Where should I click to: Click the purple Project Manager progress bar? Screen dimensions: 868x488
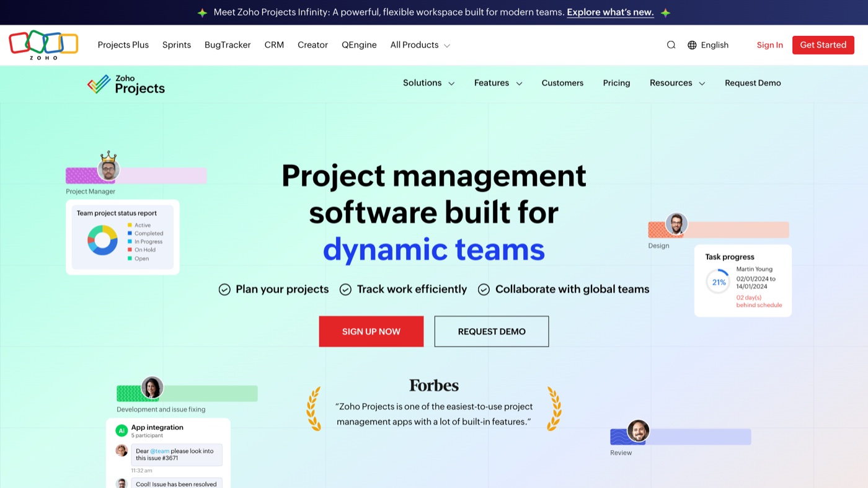[136, 175]
